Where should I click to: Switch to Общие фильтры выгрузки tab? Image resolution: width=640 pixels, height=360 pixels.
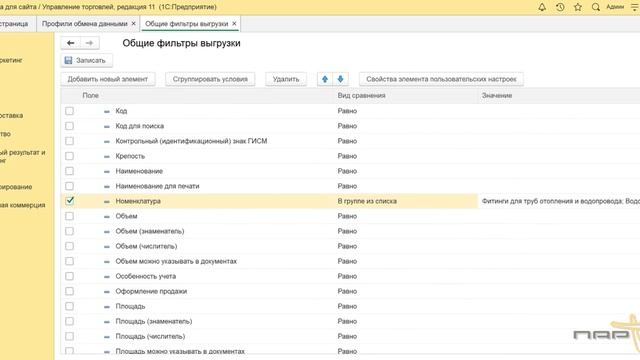[187, 24]
